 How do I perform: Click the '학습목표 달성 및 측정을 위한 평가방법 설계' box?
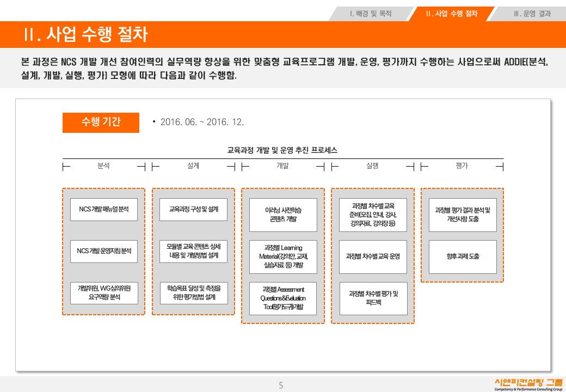194,293
